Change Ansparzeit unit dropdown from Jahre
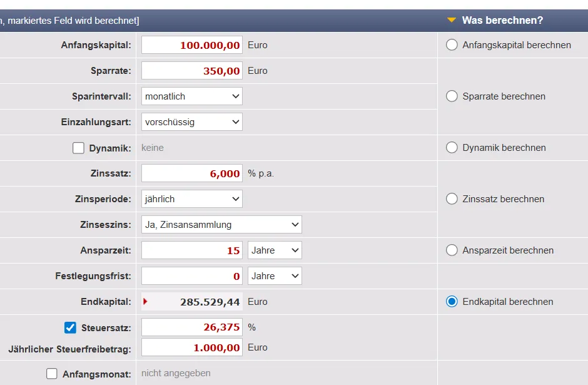The width and height of the screenshot is (588, 385). pyautogui.click(x=275, y=250)
